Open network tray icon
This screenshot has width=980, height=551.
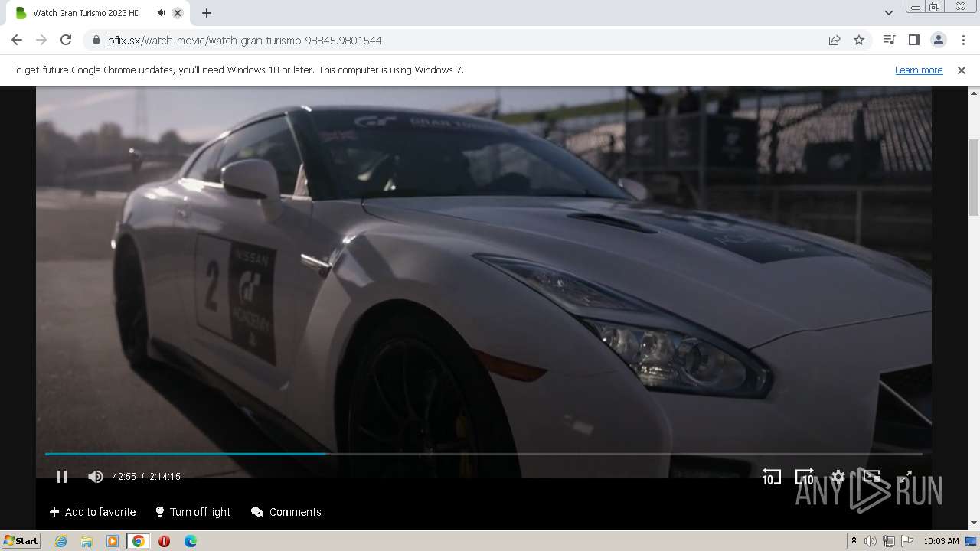889,541
